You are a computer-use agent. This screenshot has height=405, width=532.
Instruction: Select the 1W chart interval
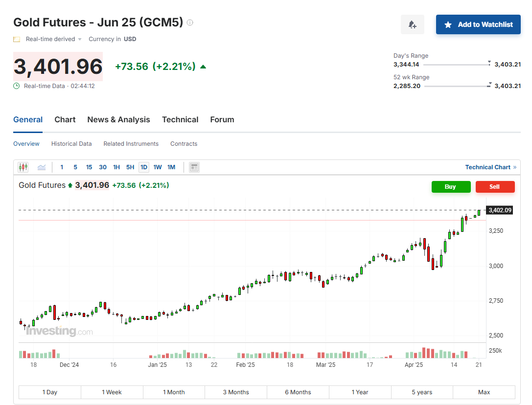[158, 167]
